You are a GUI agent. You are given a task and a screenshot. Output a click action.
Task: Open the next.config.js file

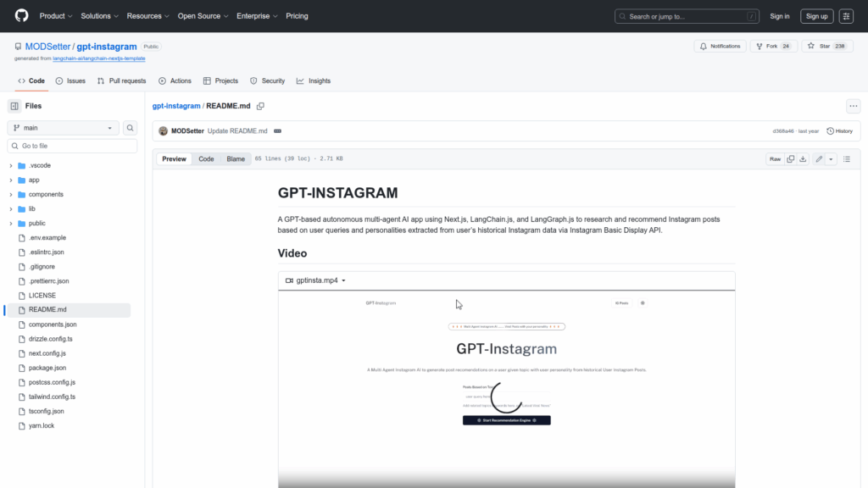point(47,353)
